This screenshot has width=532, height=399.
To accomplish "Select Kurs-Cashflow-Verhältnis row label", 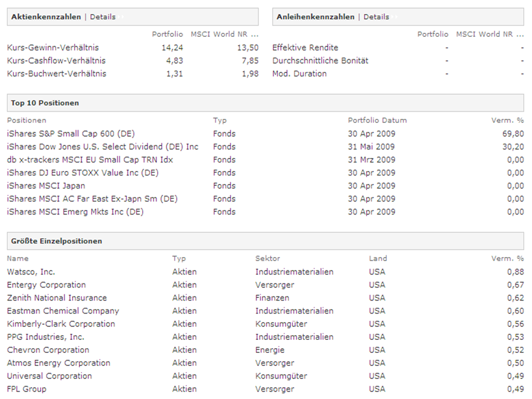I will pos(57,61).
